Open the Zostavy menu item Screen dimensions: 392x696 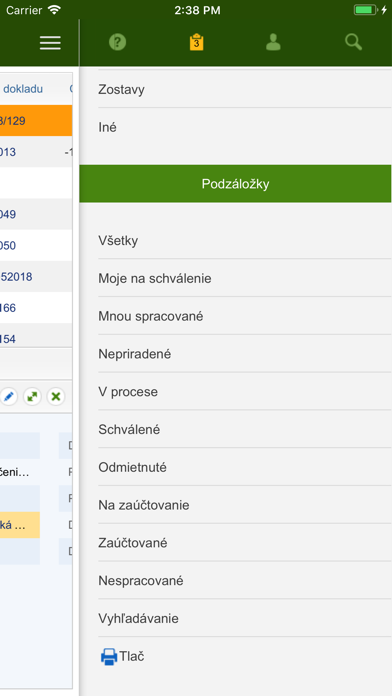[244, 90]
